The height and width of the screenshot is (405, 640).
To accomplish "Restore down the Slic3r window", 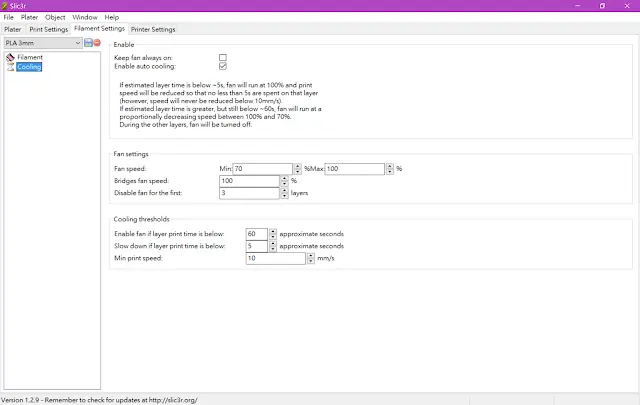I will (602, 6).
